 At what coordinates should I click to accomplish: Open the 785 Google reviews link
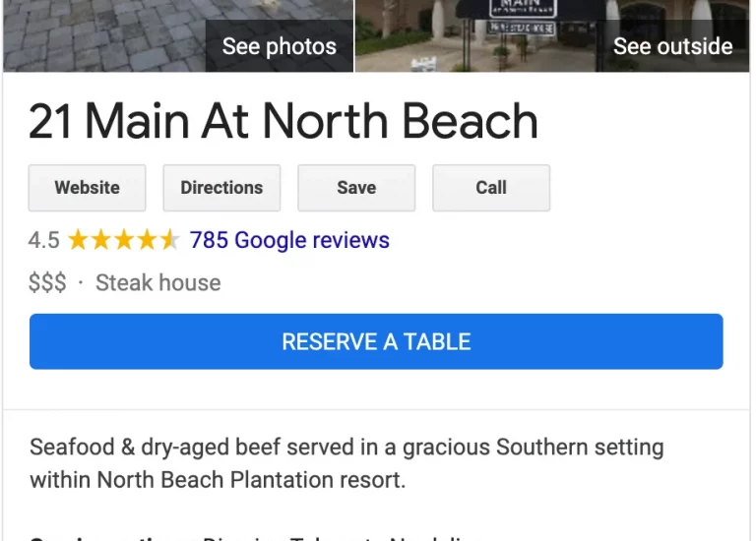[x=289, y=240]
